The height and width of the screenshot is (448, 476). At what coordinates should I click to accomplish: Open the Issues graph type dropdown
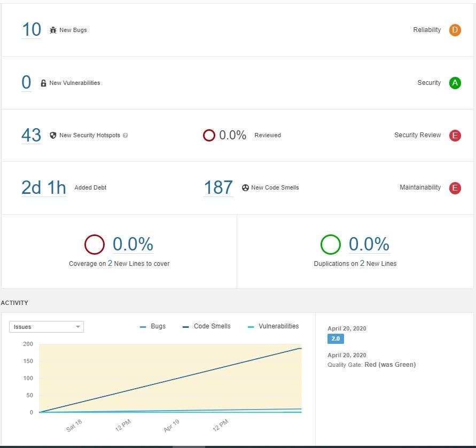(46, 326)
